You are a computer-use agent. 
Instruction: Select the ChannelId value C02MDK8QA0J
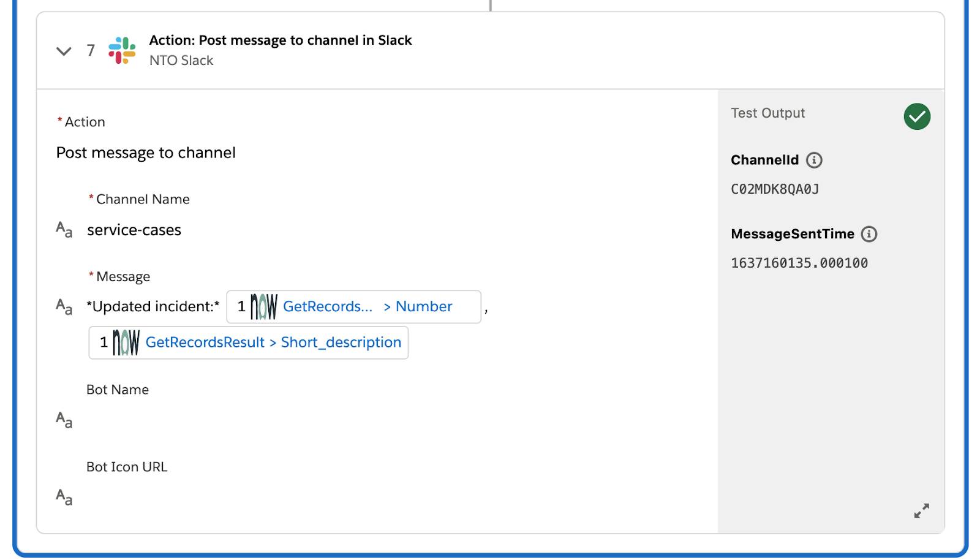pyautogui.click(x=775, y=189)
